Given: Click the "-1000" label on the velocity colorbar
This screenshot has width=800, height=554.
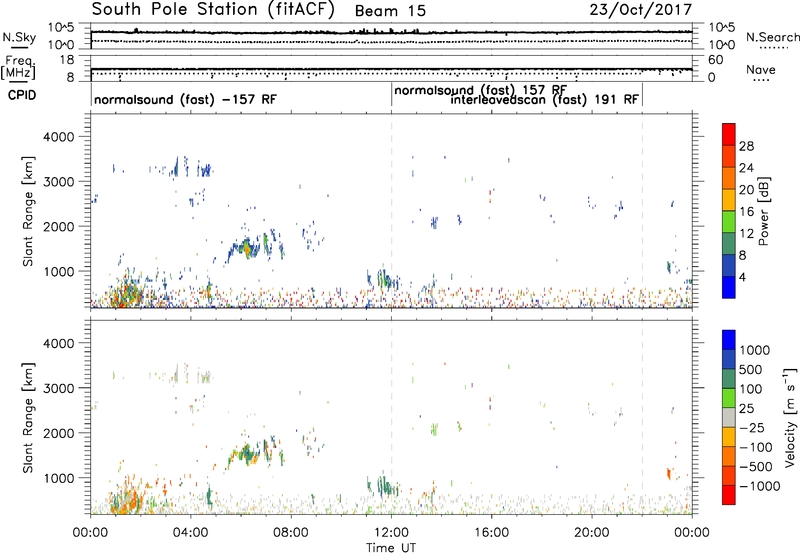Looking at the screenshot, I should pos(759,486).
